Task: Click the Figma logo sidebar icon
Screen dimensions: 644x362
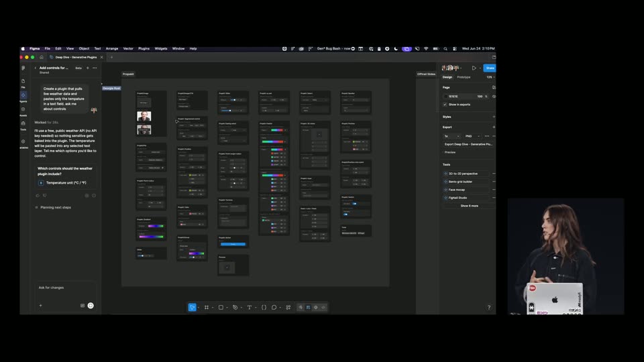Action: [x=23, y=68]
